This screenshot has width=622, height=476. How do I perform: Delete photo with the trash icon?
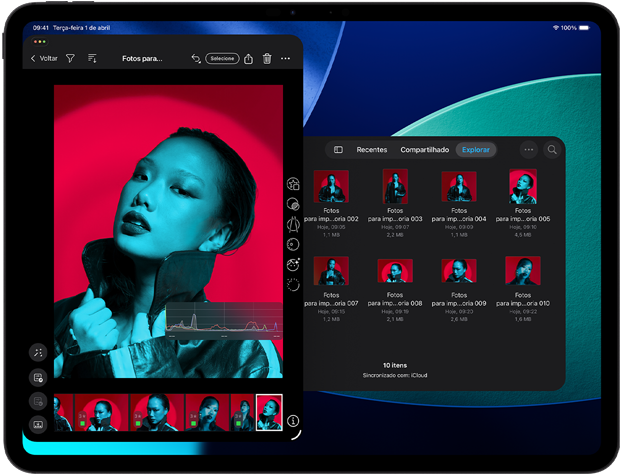[x=267, y=59]
